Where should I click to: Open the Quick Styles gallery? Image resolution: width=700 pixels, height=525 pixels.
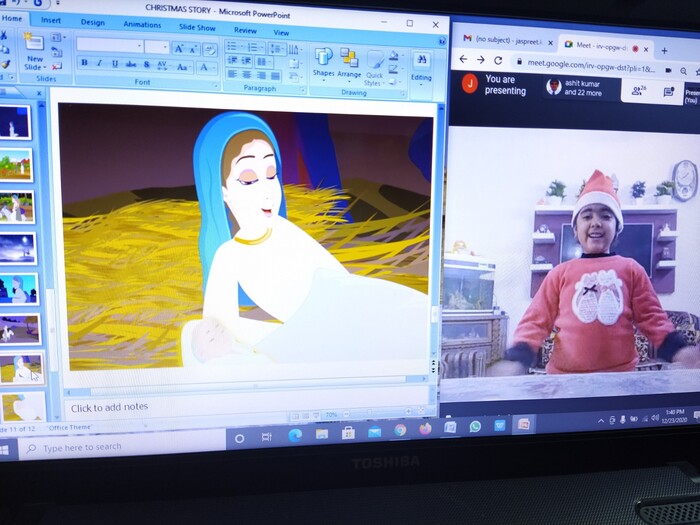click(374, 68)
